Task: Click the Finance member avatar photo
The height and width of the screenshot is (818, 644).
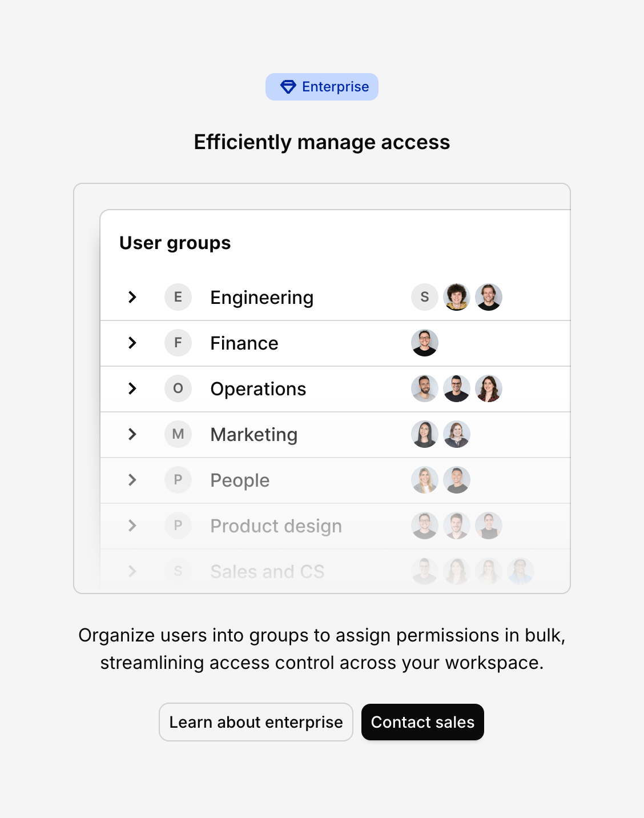Action: tap(425, 343)
